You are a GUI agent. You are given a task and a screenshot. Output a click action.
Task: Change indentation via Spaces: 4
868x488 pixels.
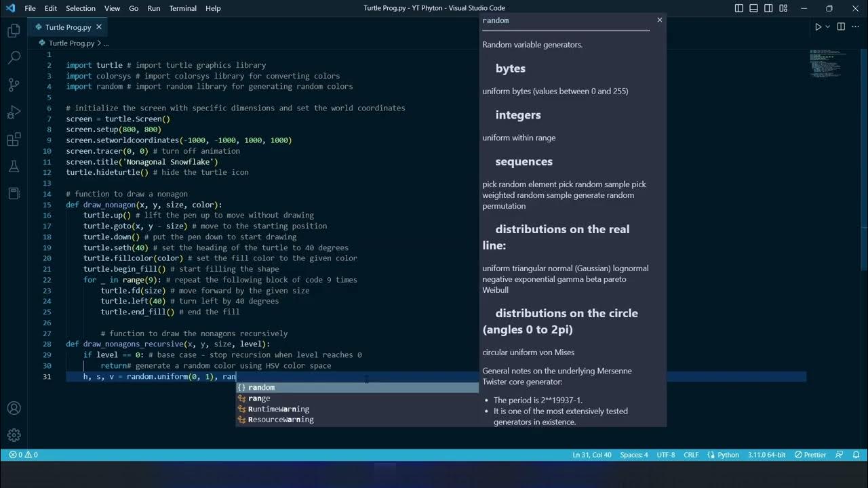[x=634, y=455]
